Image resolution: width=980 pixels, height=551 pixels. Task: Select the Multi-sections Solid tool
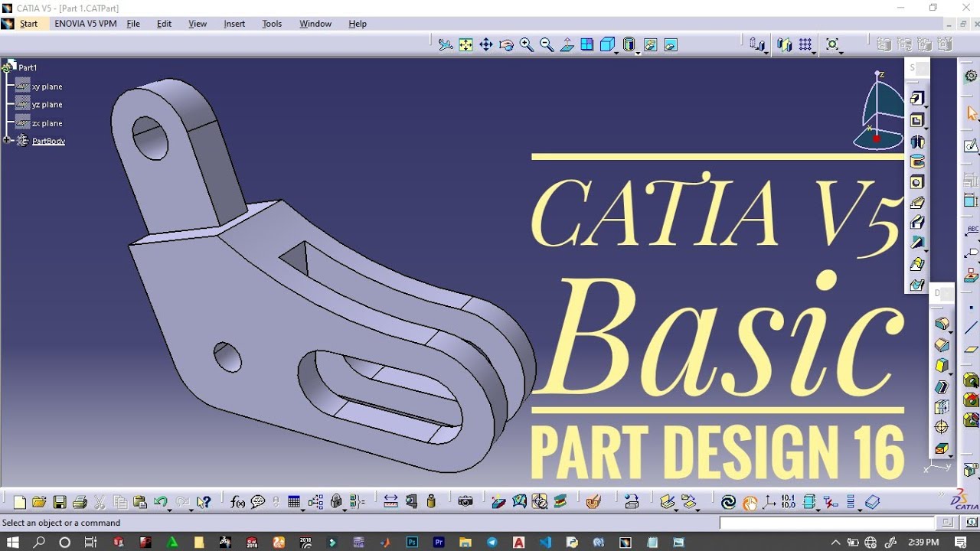pos(917,264)
